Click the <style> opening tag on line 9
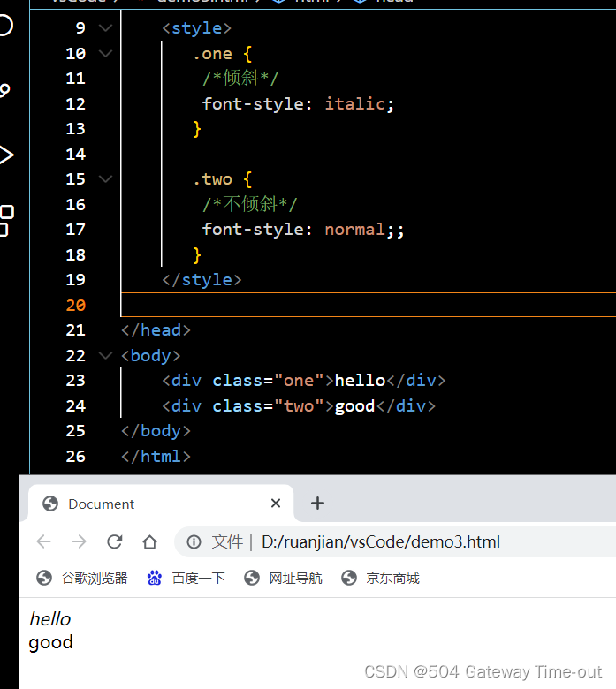Image resolution: width=616 pixels, height=689 pixels. point(196,28)
